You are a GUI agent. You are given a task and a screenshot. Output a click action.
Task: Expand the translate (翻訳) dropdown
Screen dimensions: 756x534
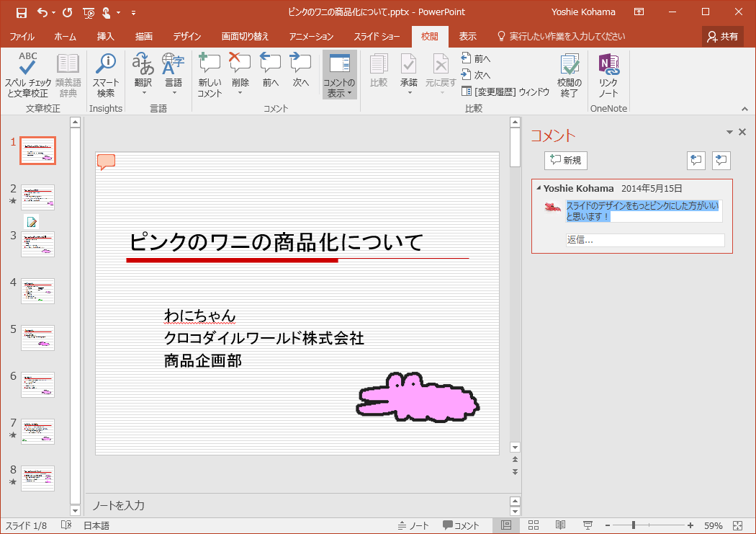point(143,92)
